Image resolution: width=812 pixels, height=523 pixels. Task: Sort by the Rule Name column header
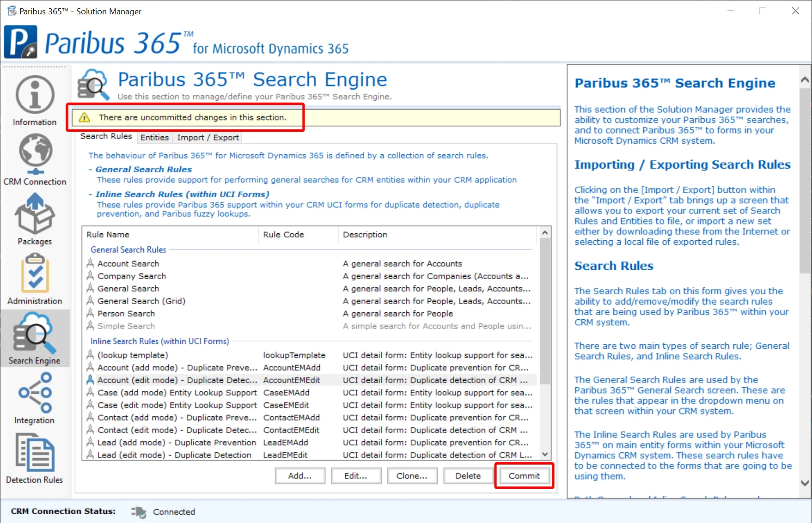click(171, 235)
